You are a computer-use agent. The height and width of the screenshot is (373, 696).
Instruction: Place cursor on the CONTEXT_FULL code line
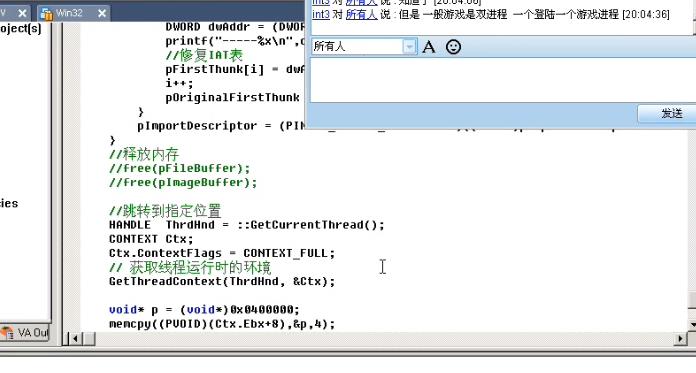[x=222, y=253]
